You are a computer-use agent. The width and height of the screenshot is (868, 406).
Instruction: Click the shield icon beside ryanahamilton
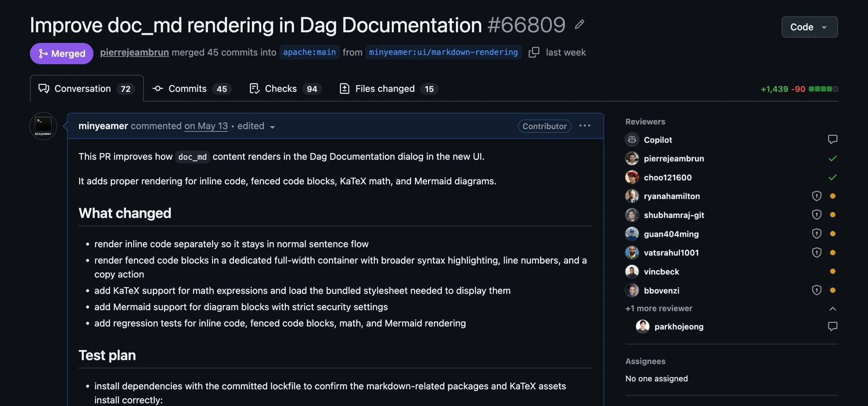pos(816,196)
